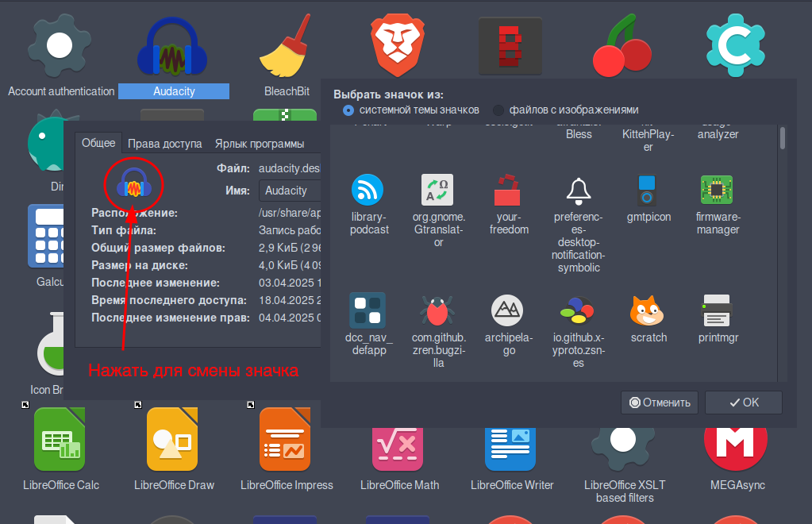Click the Bless icon label

tap(579, 134)
